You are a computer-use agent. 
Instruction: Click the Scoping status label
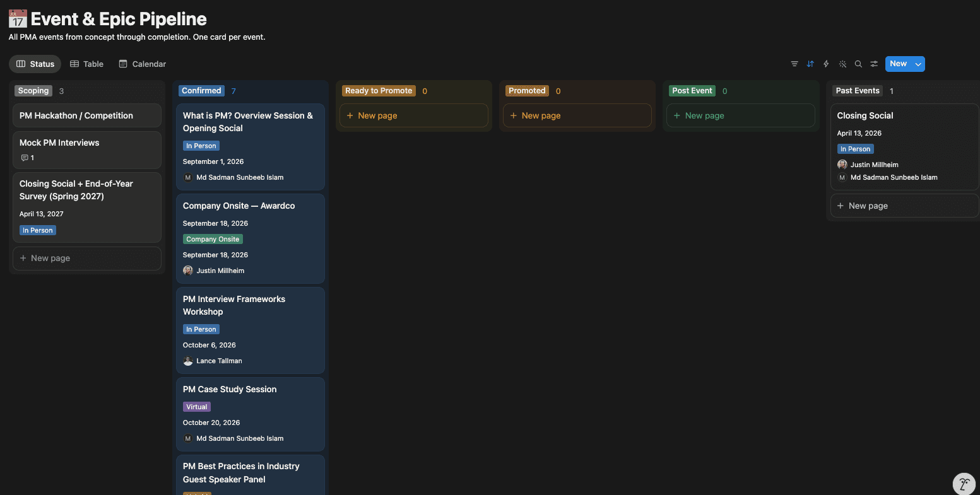pyautogui.click(x=33, y=91)
